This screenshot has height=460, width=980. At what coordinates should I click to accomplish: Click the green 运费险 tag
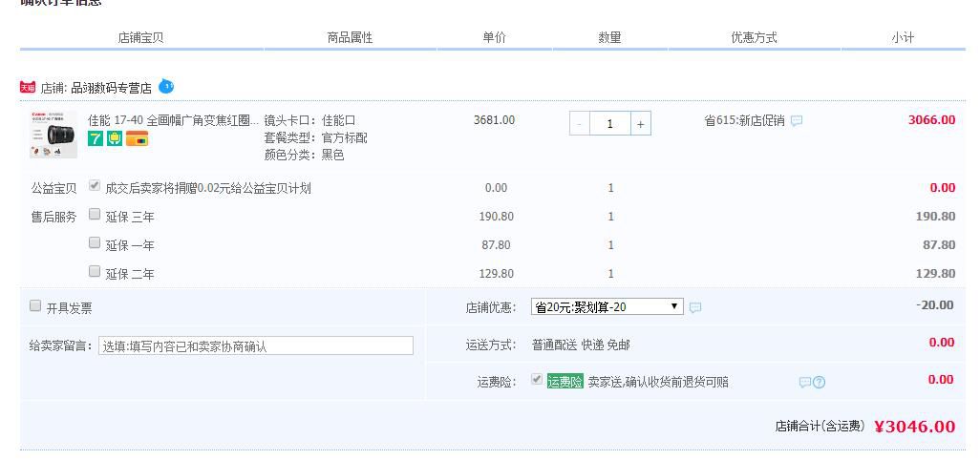tap(565, 382)
